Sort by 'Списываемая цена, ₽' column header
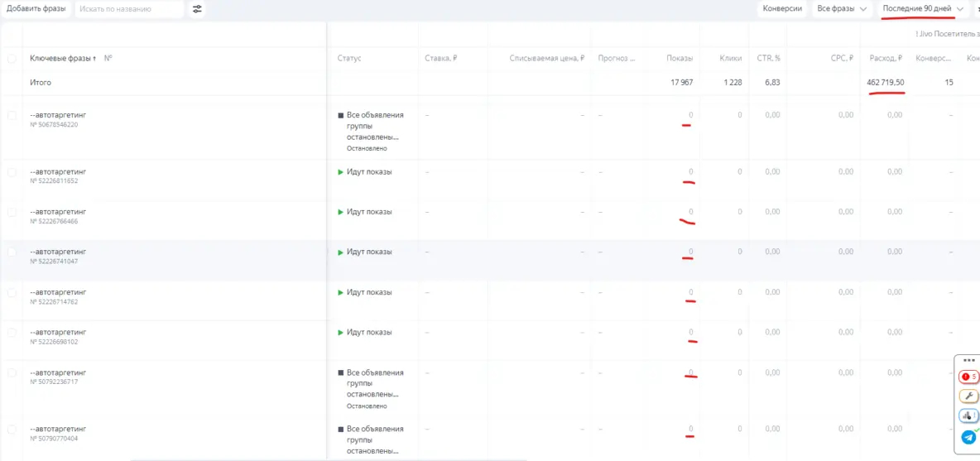 tap(546, 58)
